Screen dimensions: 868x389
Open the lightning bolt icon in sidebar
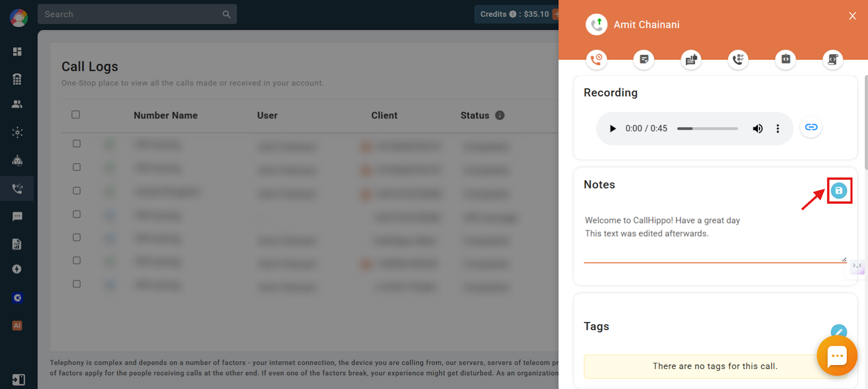(17, 269)
